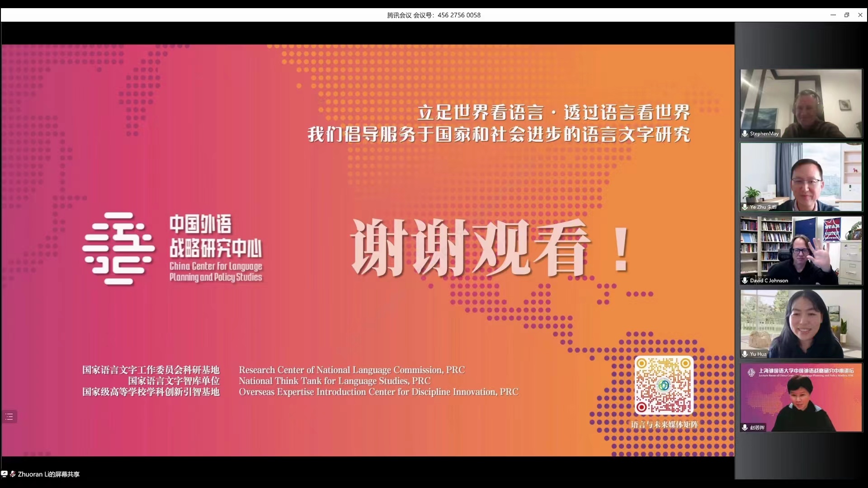
Task: Click the screen sharing monitor icon
Action: (4, 474)
